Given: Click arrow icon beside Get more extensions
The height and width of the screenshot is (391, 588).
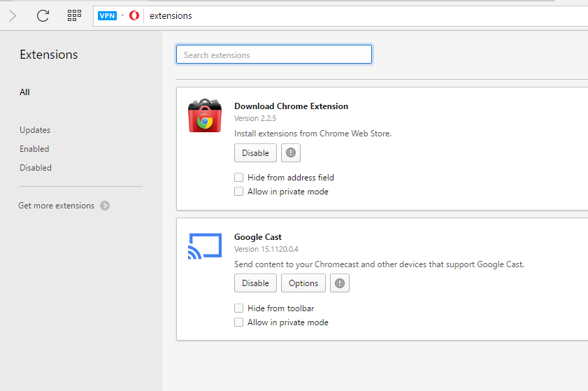Looking at the screenshot, I should 105,206.
